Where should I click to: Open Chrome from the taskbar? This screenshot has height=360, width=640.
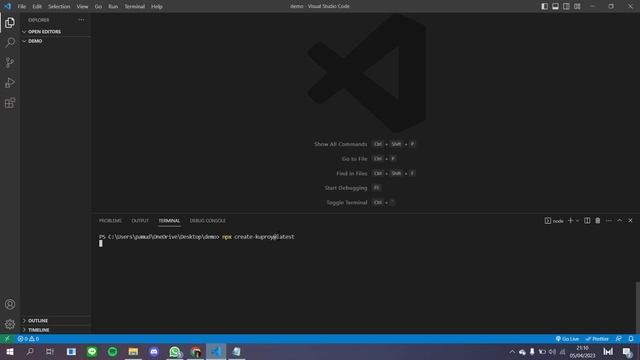point(196,351)
